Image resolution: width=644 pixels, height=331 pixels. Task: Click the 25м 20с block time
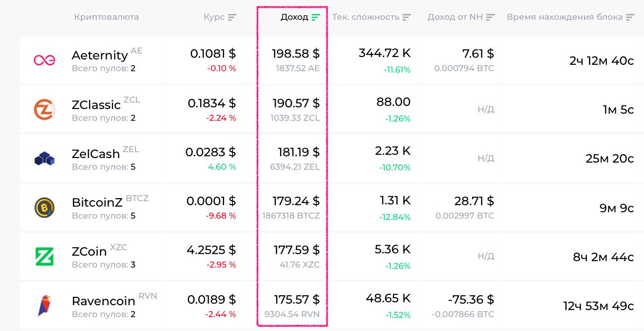coord(610,159)
